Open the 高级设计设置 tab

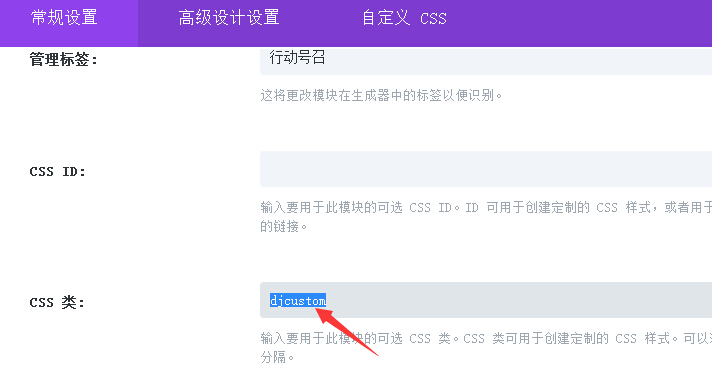[x=228, y=18]
